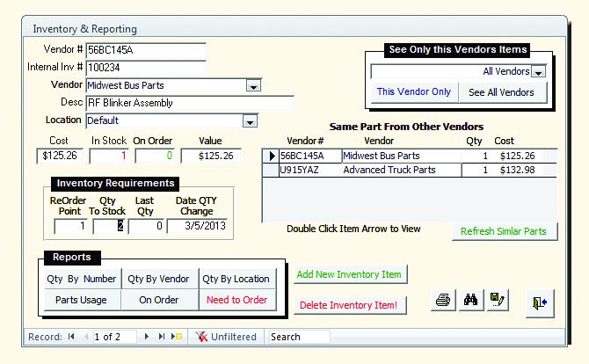The height and width of the screenshot is (364, 589).
Task: Click the Desc field RF Blinker Assembly
Action: click(190, 103)
